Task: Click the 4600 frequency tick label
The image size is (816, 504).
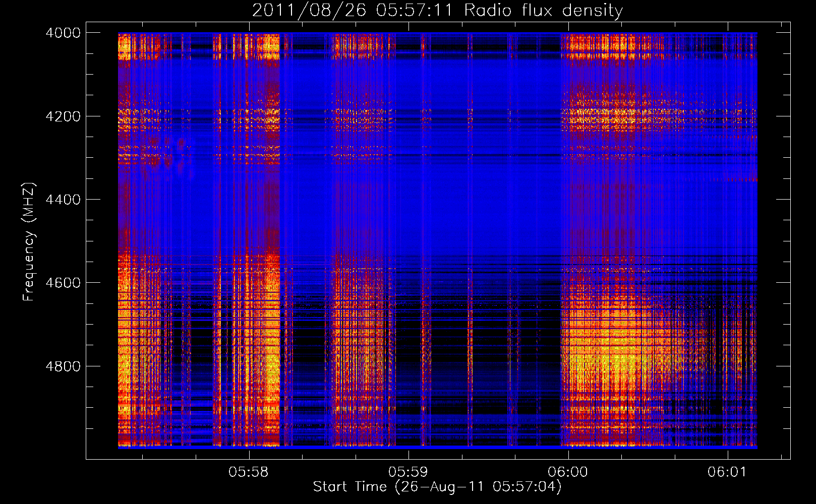Action: point(63,283)
